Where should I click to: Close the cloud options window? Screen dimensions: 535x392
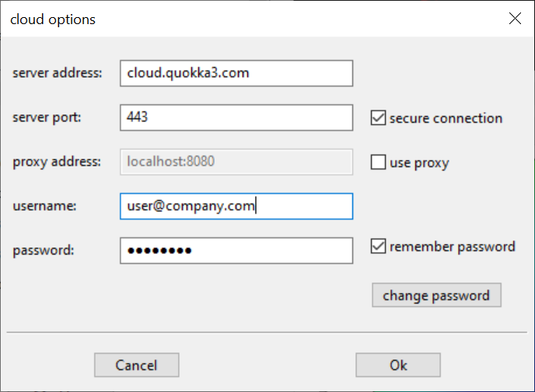click(x=515, y=19)
